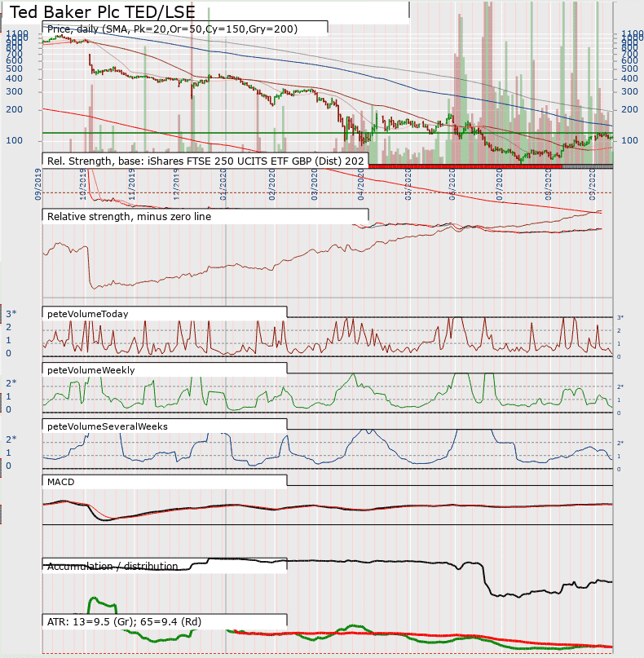Click the right price axis value 100
This screenshot has height=658, width=644.
coord(629,140)
